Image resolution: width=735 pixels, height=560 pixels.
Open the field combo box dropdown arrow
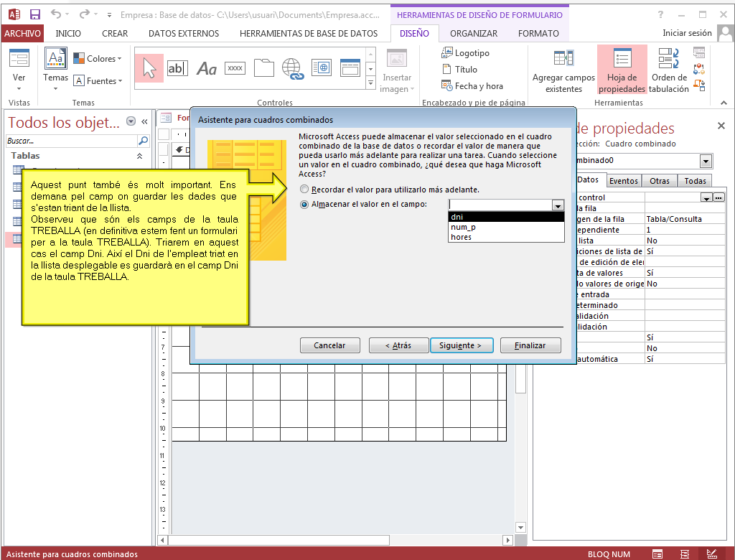(x=557, y=205)
